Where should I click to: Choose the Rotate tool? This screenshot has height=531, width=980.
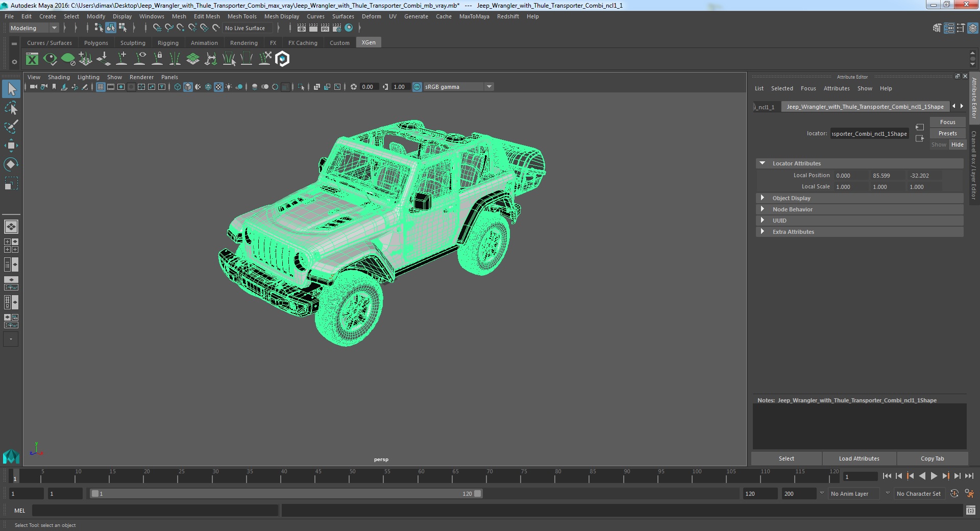11,164
